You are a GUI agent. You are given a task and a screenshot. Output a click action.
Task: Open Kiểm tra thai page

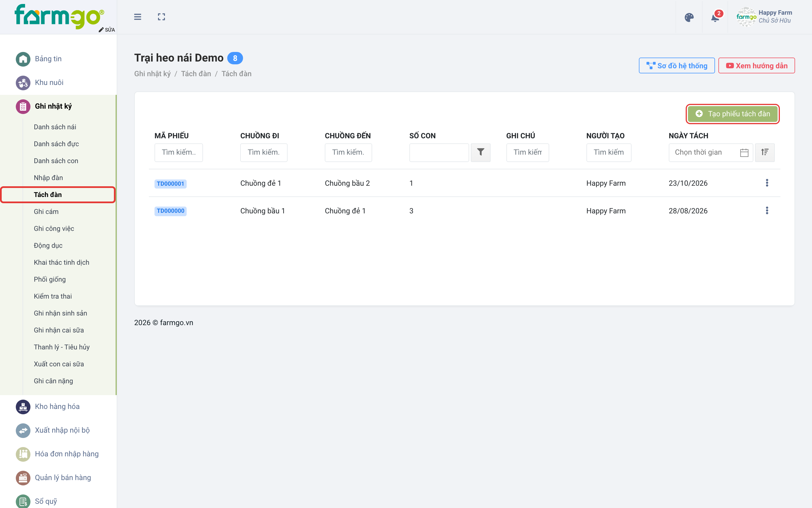pos(53,296)
